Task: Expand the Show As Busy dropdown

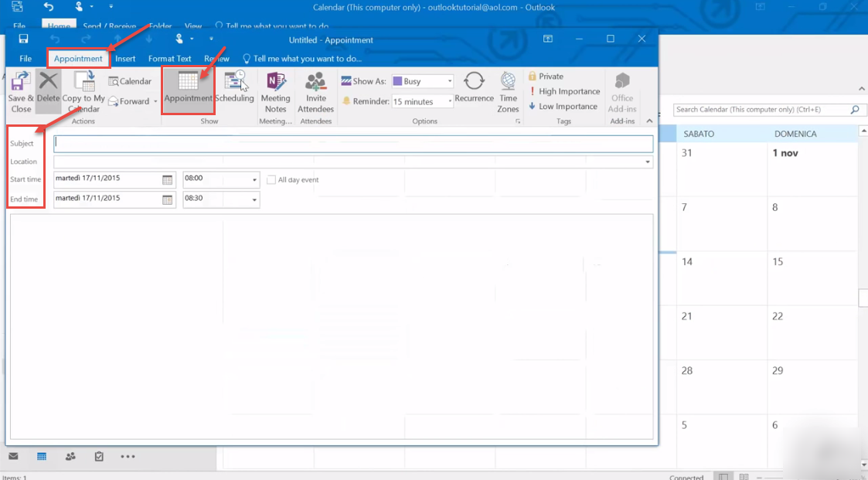Action: pyautogui.click(x=449, y=81)
